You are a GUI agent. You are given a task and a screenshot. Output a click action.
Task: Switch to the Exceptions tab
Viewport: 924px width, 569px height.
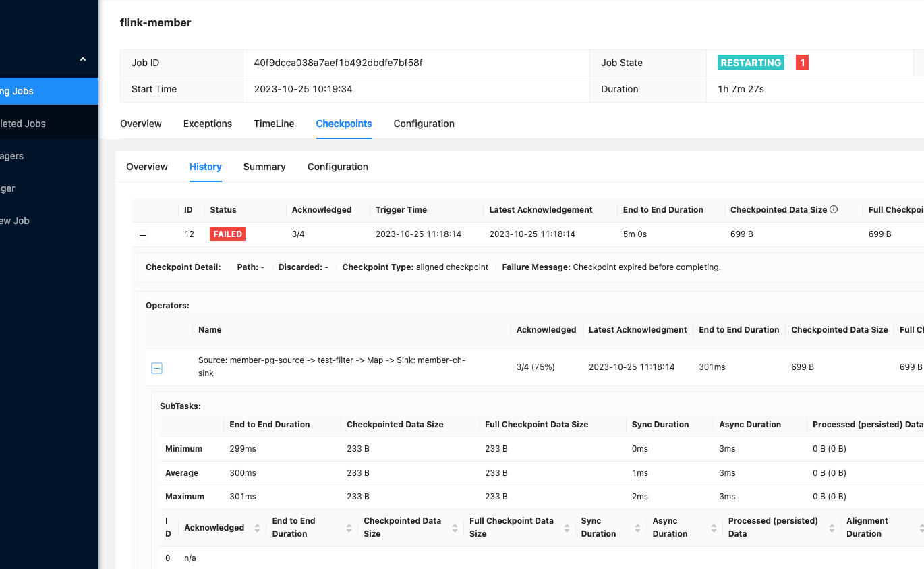click(x=208, y=124)
